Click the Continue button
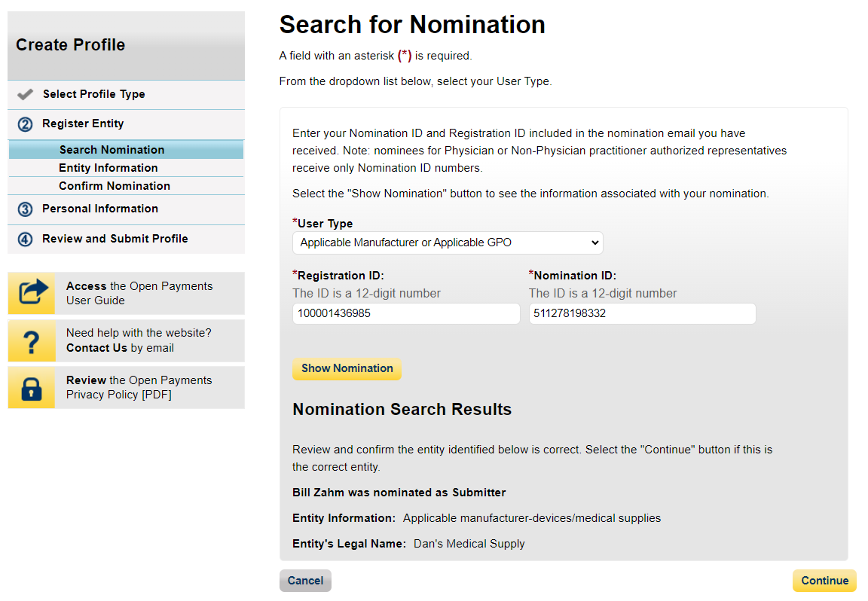 coord(824,581)
